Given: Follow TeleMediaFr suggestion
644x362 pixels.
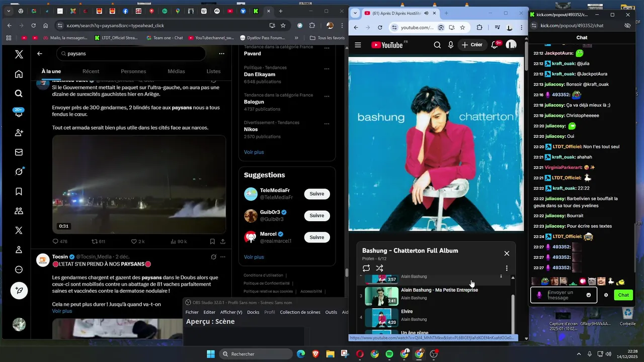Looking at the screenshot, I should (x=317, y=194).
